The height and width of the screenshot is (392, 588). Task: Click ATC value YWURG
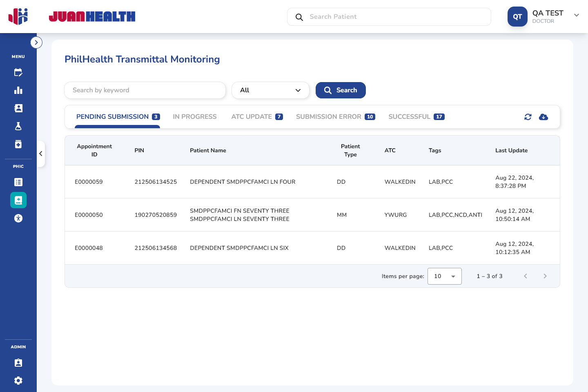click(396, 215)
